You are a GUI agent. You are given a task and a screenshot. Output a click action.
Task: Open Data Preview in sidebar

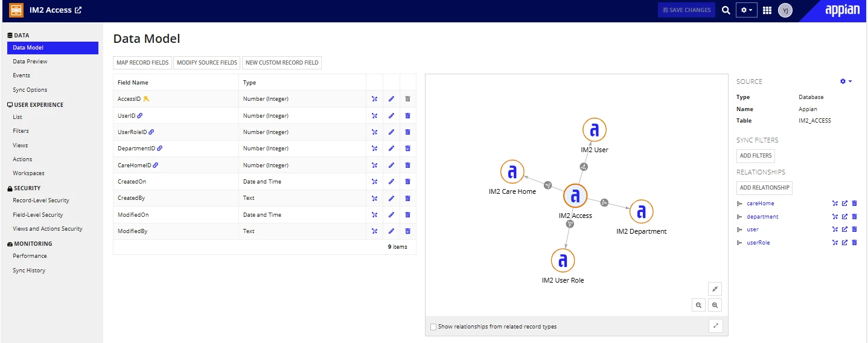click(x=30, y=62)
